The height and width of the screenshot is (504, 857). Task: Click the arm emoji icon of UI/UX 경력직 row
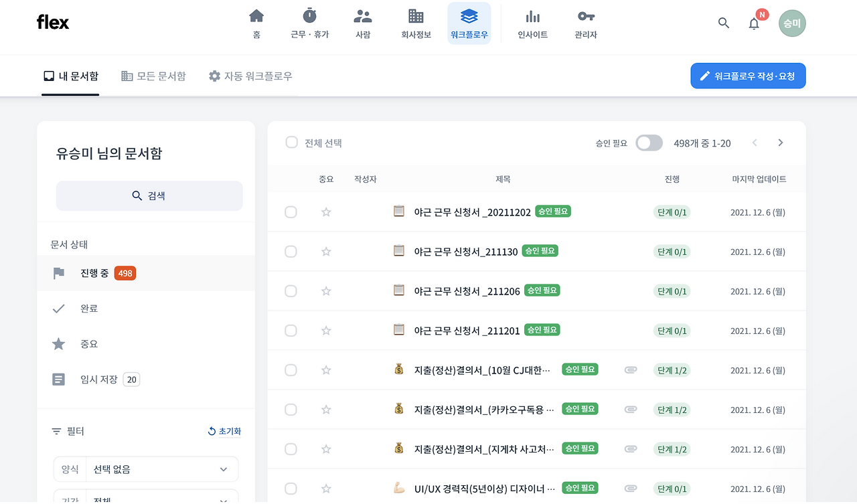(x=399, y=488)
